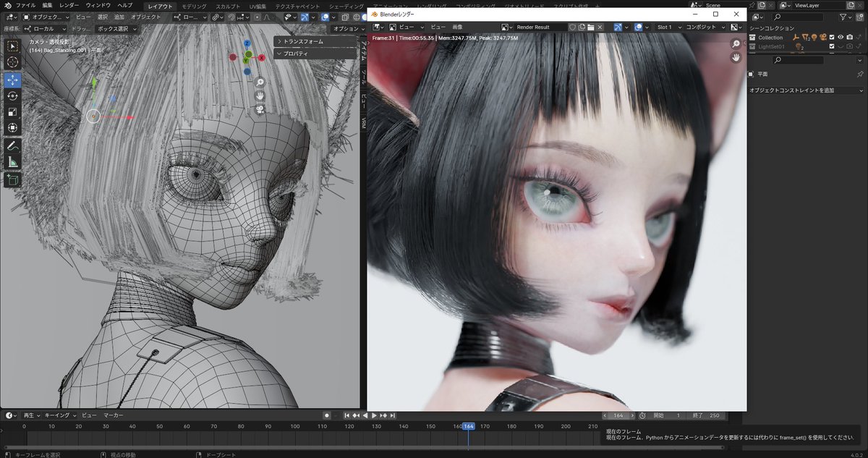The width and height of the screenshot is (868, 458).
Task: Toggle auto keying record button
Action: click(x=327, y=415)
